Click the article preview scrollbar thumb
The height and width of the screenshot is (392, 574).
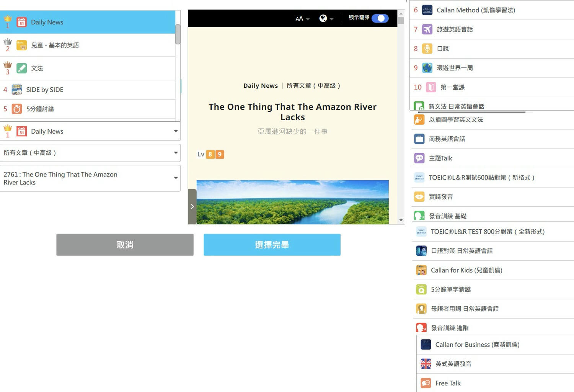pyautogui.click(x=401, y=20)
